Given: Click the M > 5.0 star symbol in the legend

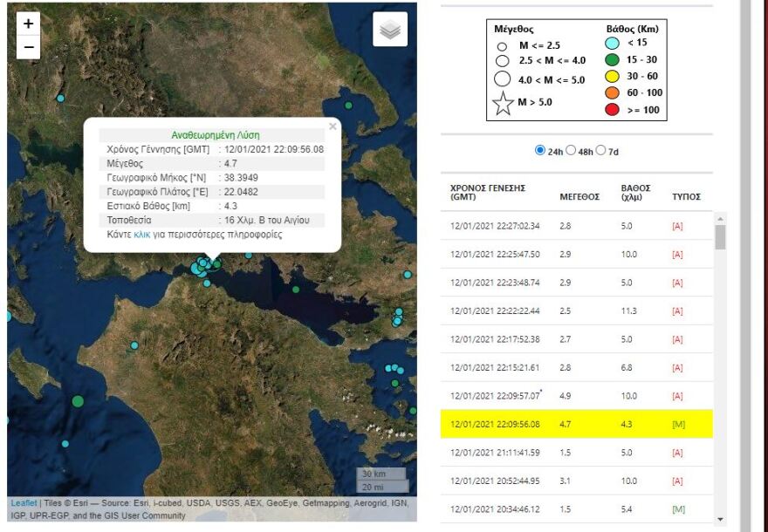Looking at the screenshot, I should click(503, 105).
